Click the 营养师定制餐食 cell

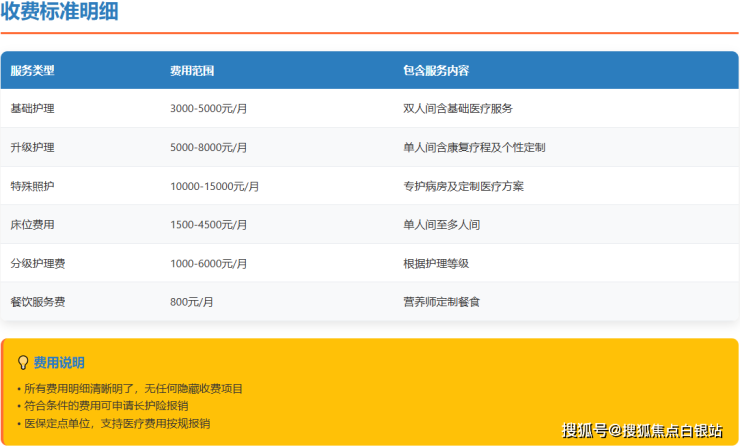(442, 302)
